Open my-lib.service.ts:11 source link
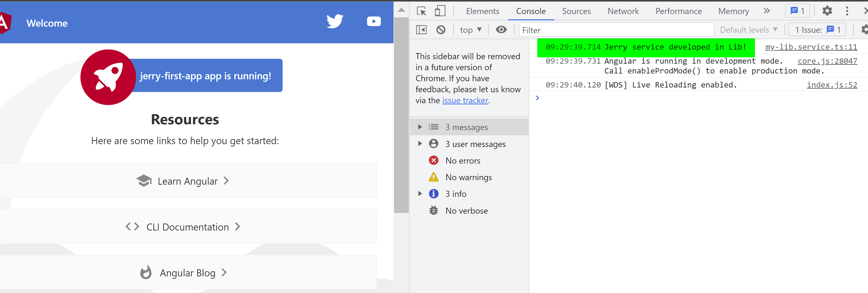The image size is (868, 293). point(811,47)
